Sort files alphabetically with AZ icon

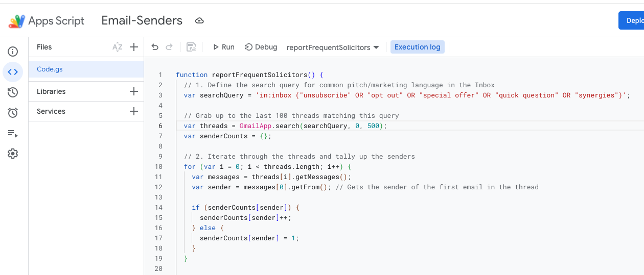118,47
